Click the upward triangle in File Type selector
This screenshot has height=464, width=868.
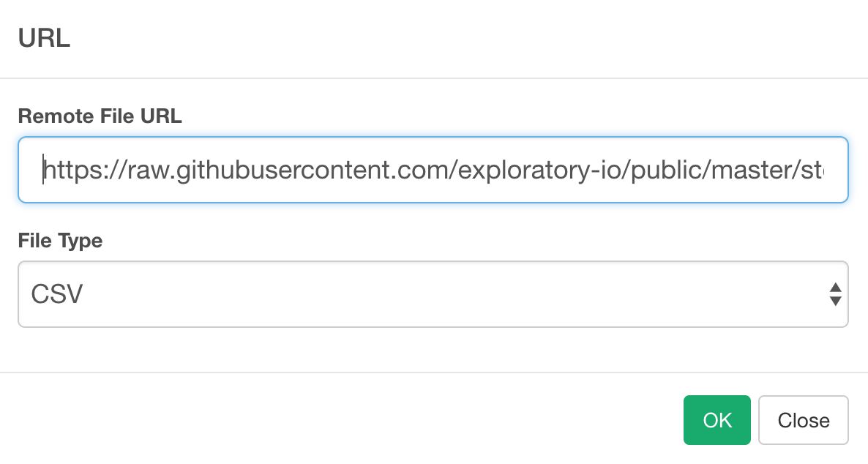[835, 288]
